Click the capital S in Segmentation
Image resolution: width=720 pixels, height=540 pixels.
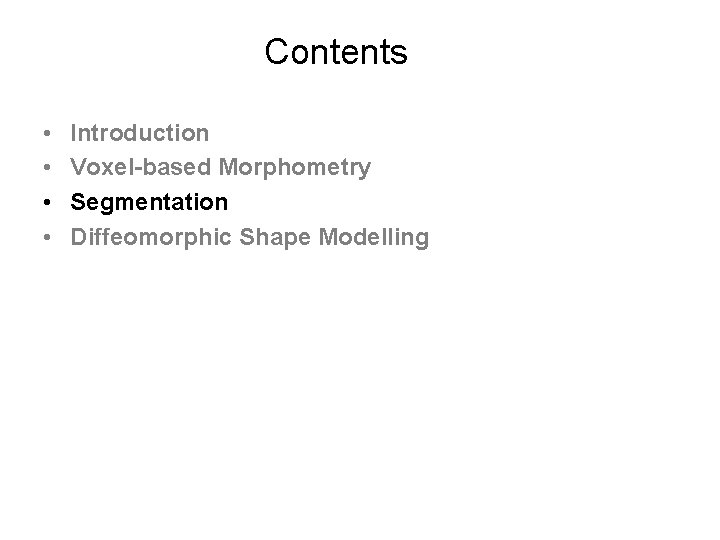point(78,202)
